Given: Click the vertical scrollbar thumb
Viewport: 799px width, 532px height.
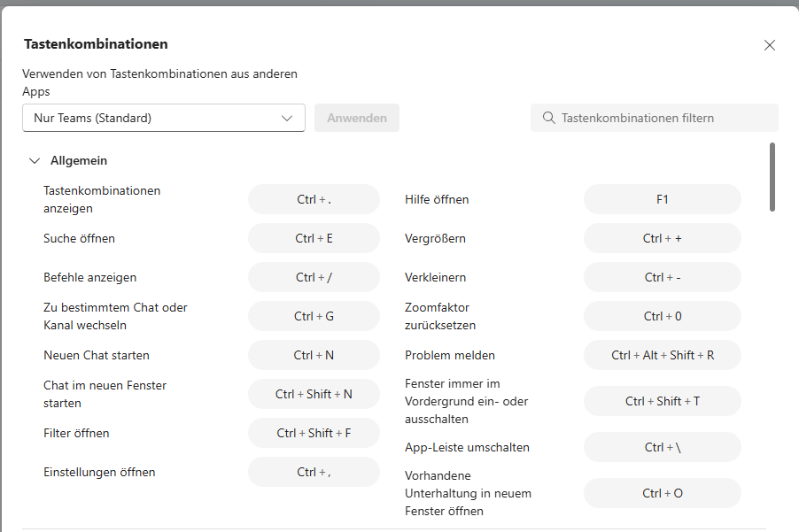Looking at the screenshot, I should tap(772, 177).
